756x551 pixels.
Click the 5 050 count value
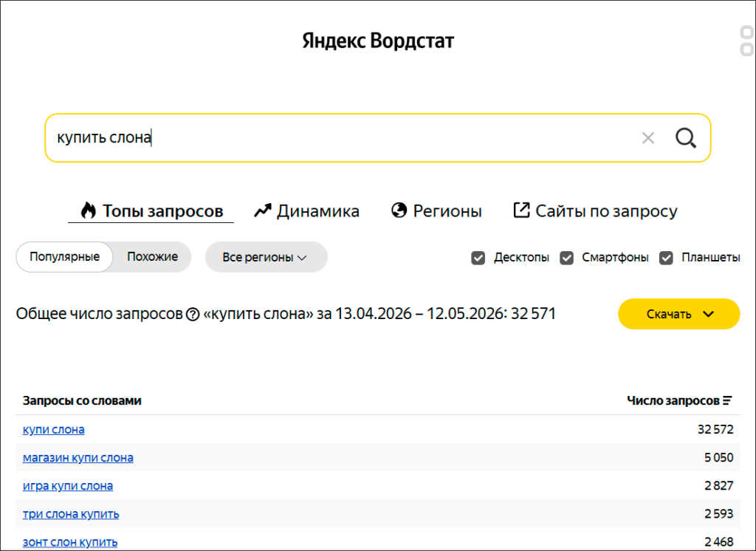pyautogui.click(x=719, y=457)
